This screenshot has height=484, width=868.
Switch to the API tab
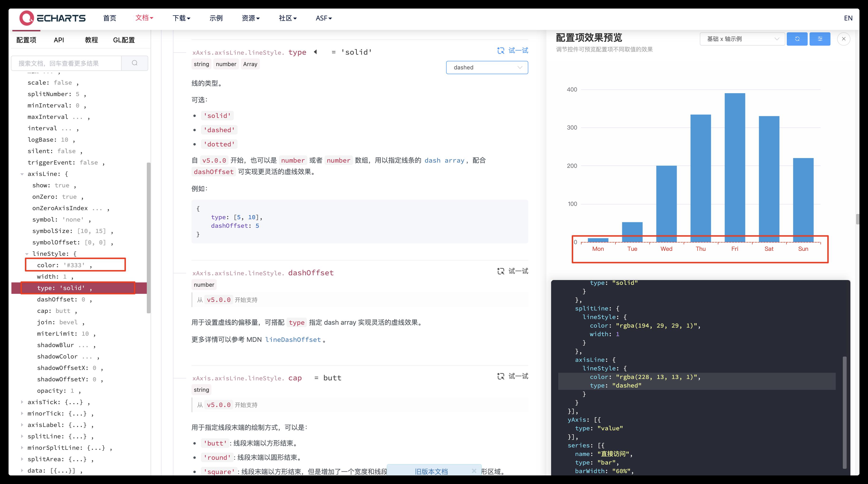59,40
